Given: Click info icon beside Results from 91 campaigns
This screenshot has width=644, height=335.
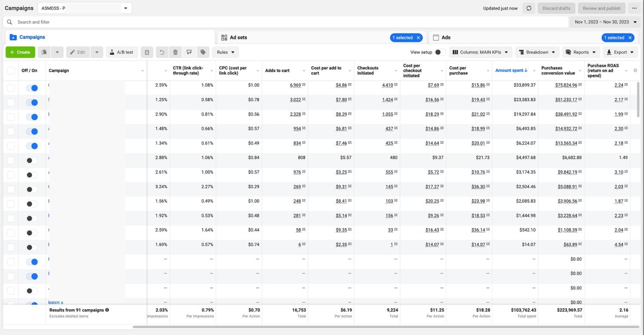Looking at the screenshot, I should pyautogui.click(x=107, y=310).
